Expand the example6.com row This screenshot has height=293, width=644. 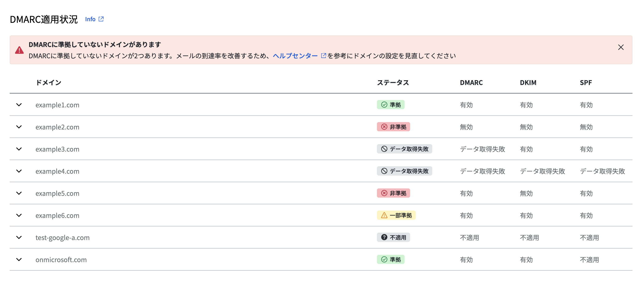pos(19,215)
